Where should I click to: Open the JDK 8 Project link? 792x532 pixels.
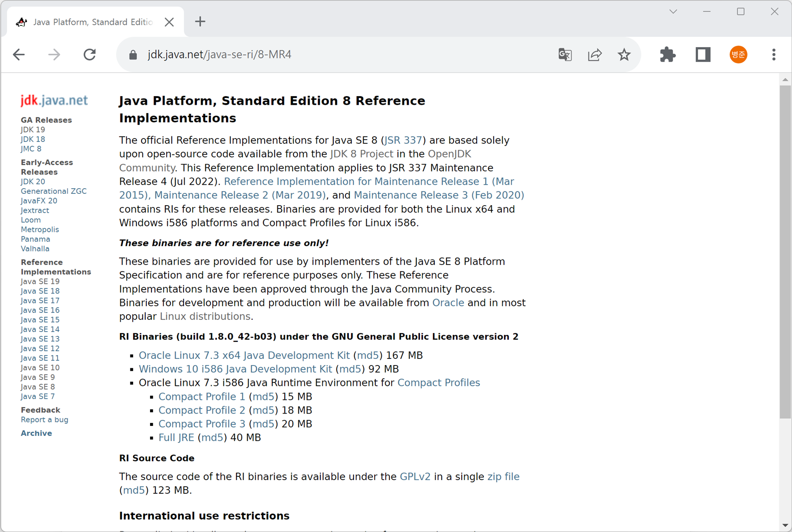click(x=362, y=154)
